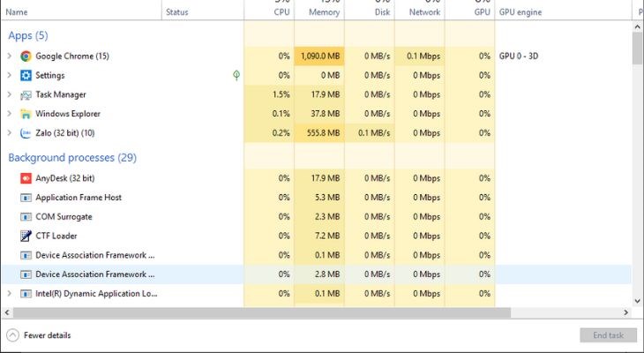
Task: Select the AnyDesk (32 bit) process
Action: pyautogui.click(x=65, y=178)
